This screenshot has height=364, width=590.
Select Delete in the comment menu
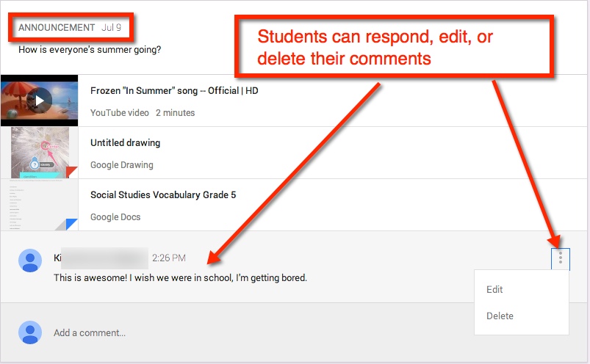500,316
